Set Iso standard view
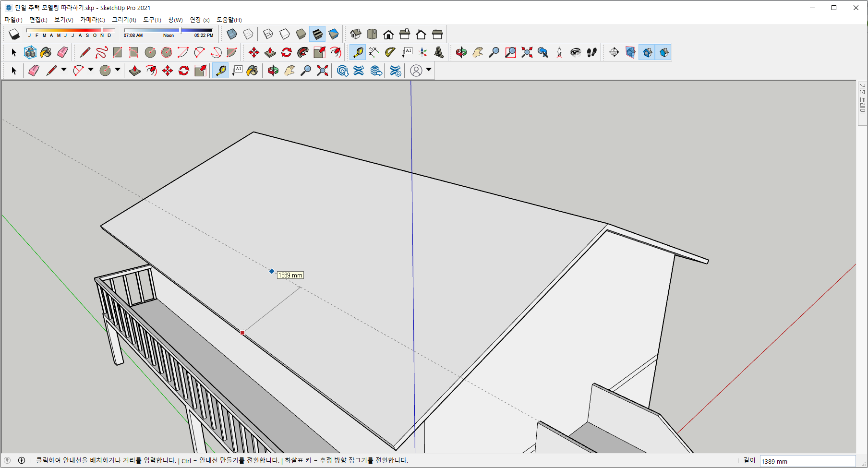Viewport: 868px width, 468px height. pos(356,34)
